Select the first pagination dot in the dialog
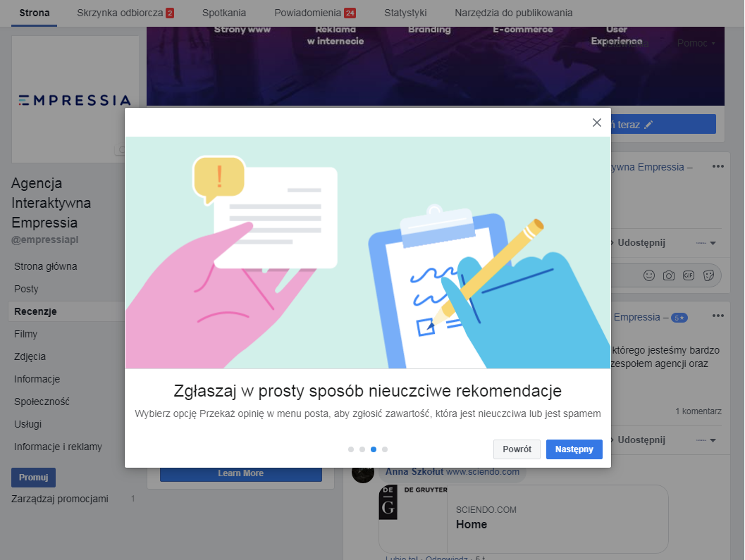This screenshot has height=560, width=745. (350, 449)
